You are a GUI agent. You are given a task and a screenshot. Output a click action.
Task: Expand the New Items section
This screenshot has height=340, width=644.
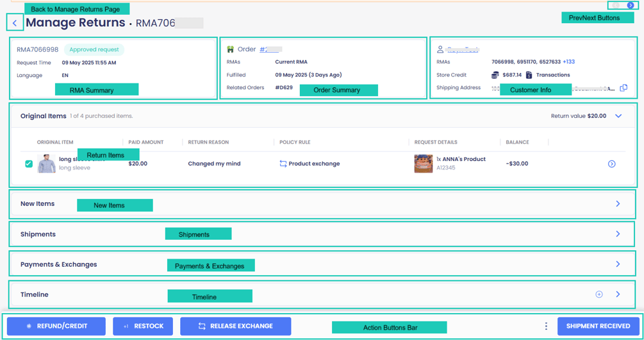618,203
